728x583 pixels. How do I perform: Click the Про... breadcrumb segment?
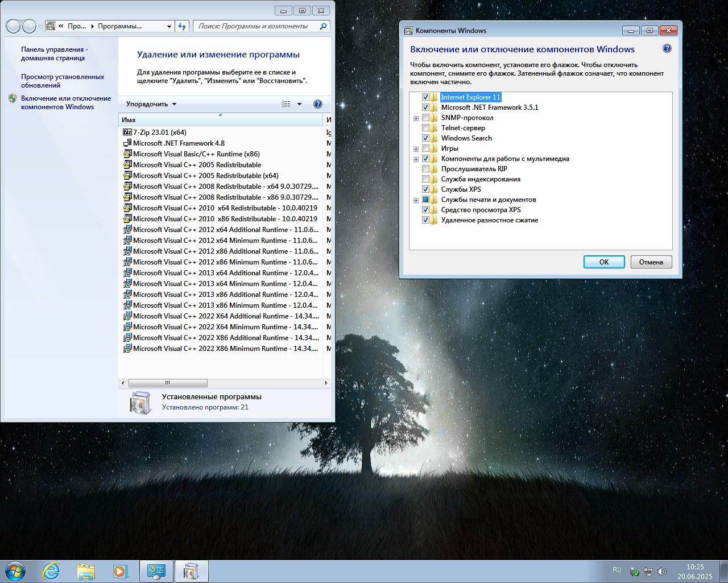coord(77,26)
